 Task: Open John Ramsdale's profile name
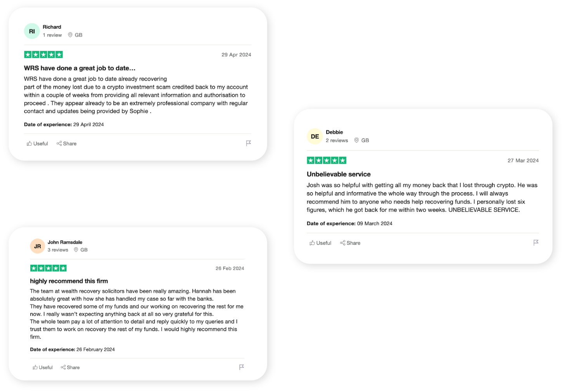click(65, 242)
